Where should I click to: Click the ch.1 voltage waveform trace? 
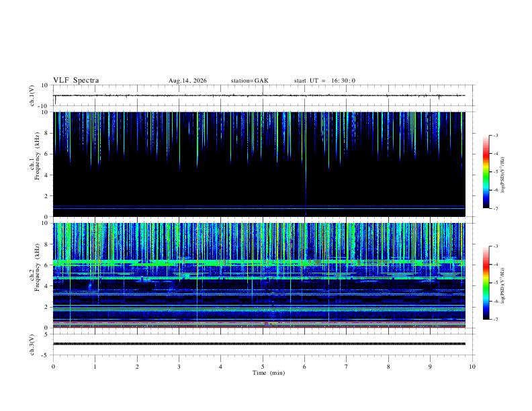point(259,95)
